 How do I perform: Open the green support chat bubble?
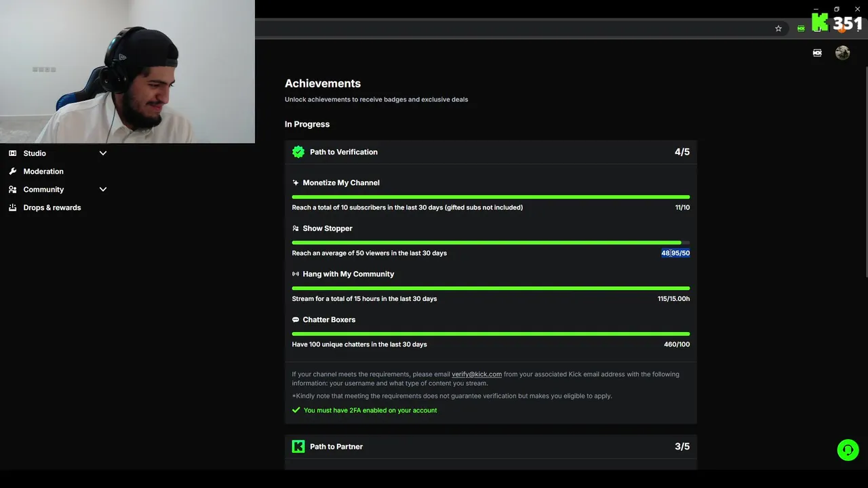tap(848, 450)
